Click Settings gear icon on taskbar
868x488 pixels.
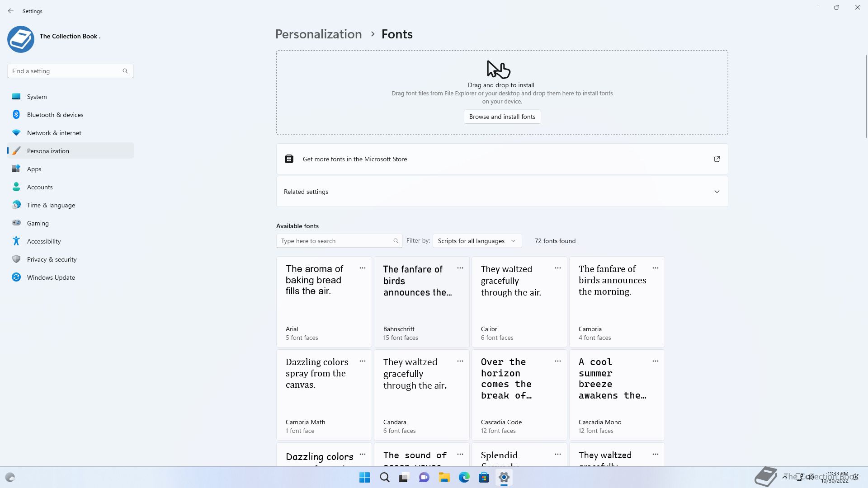click(504, 477)
